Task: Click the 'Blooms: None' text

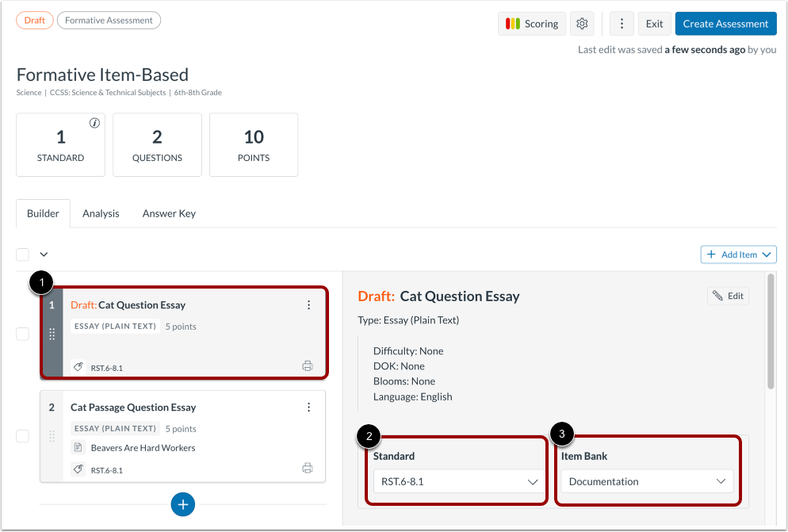Action: coord(404,381)
